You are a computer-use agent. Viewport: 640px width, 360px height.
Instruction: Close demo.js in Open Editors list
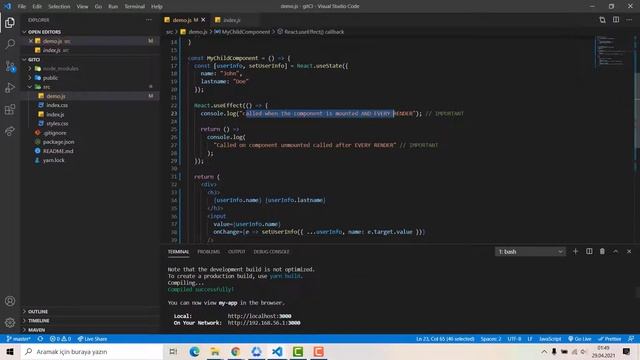coord(31,41)
